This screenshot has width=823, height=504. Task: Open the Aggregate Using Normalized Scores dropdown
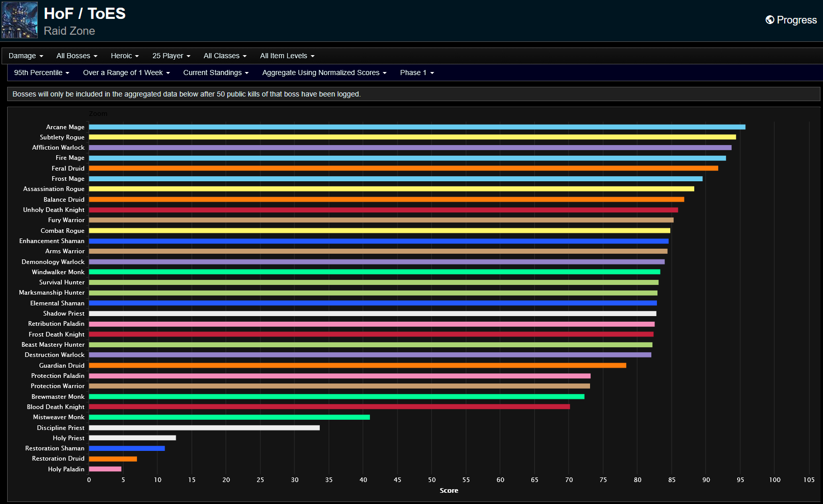pyautogui.click(x=324, y=73)
